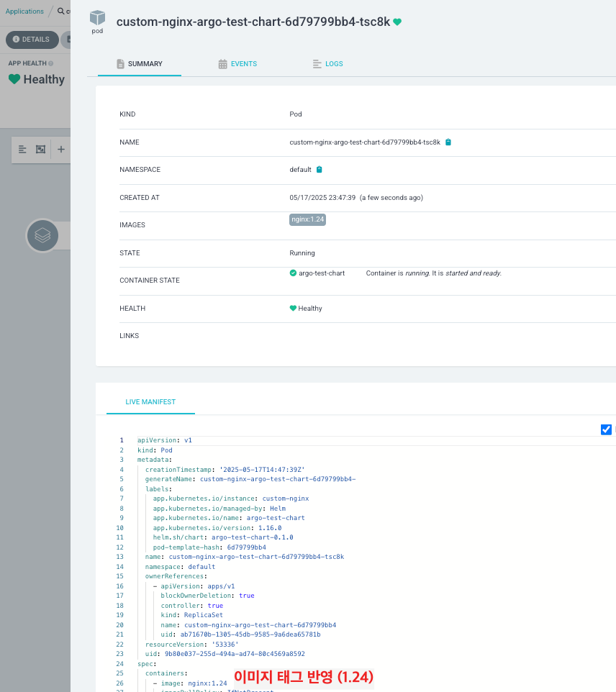
Task: Switch to the LOGS tab
Action: tap(327, 63)
